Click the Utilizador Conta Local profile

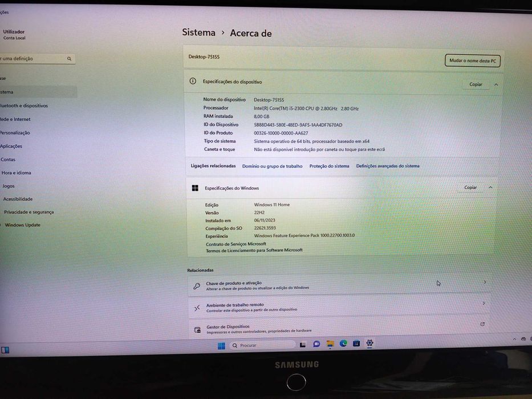(14, 35)
